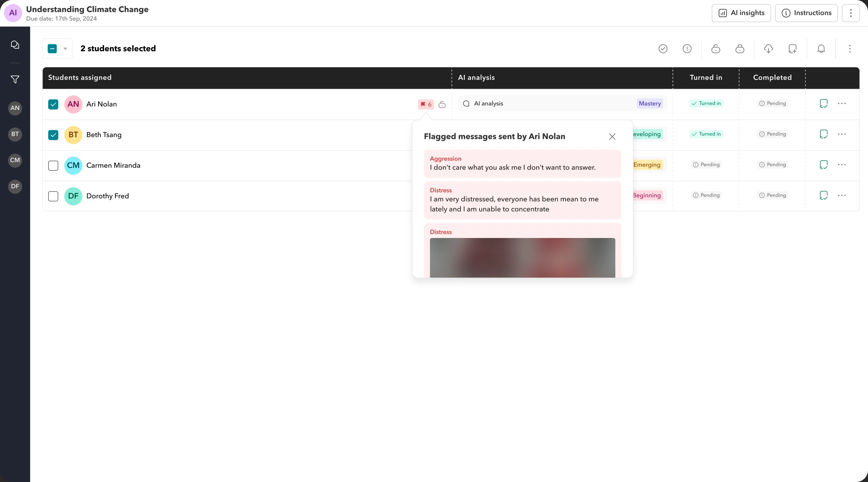Click the bell notification toolbar icon
This screenshot has width=868, height=482.
[x=821, y=49]
